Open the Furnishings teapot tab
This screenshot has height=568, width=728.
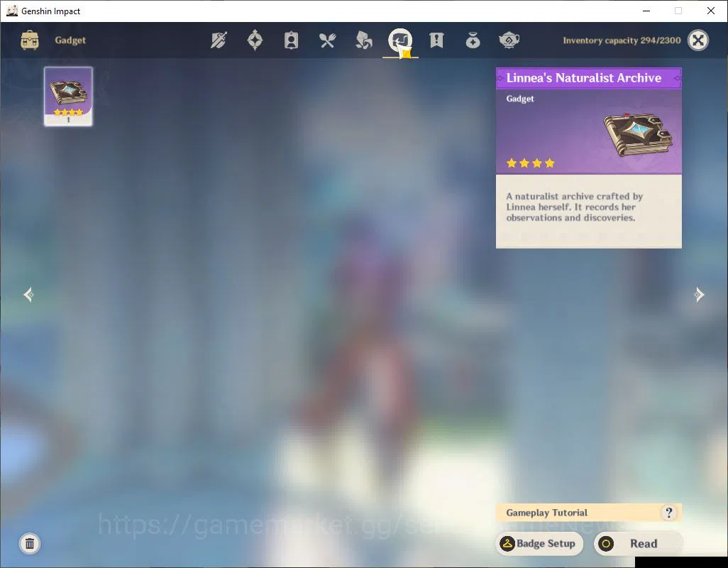[509, 40]
